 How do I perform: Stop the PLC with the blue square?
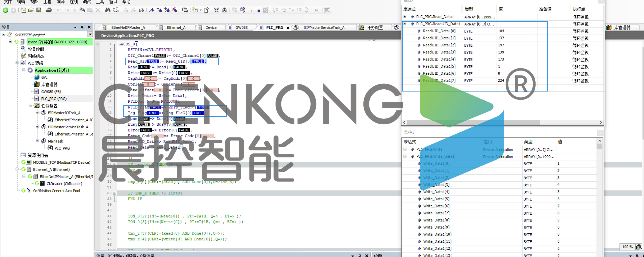(x=259, y=11)
